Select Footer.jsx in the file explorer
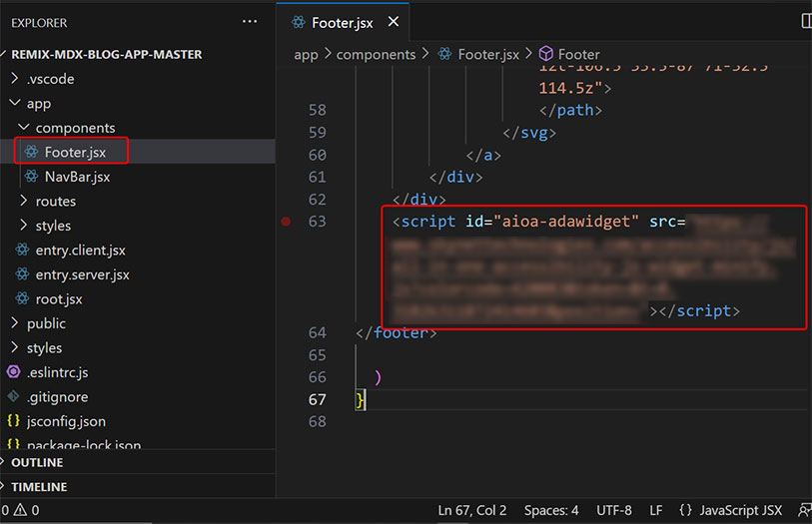Viewport: 812px width, 524px height. point(74,152)
